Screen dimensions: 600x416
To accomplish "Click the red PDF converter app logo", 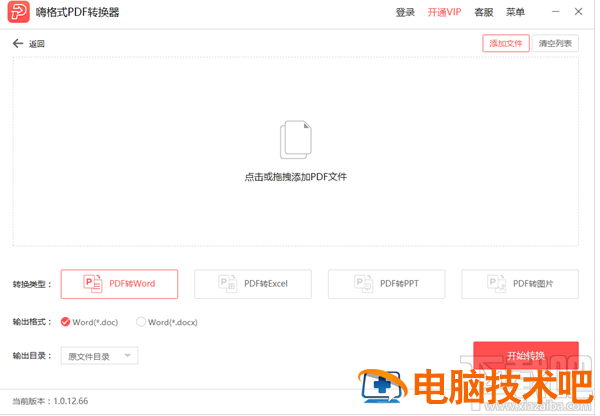I will pos(18,12).
